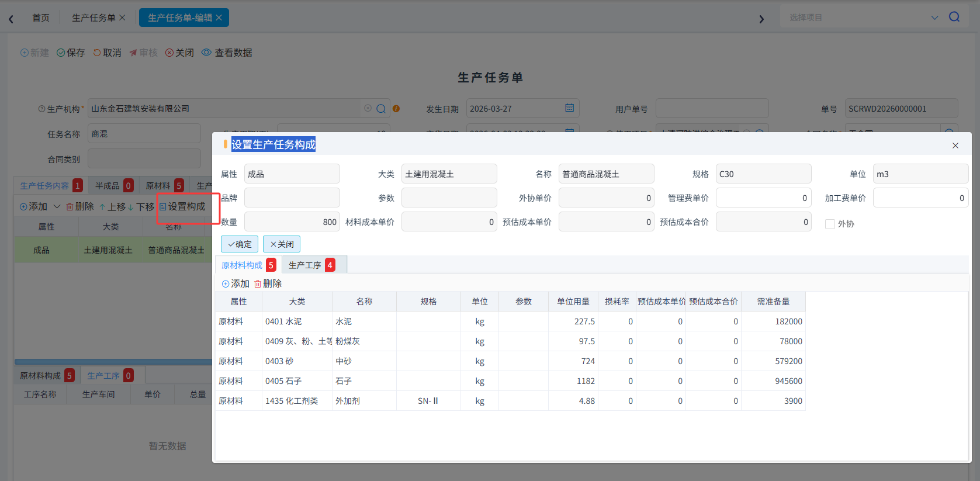This screenshot has width=980, height=481.
Task: Click the search icon beside 选择项目
Action: pos(954,17)
